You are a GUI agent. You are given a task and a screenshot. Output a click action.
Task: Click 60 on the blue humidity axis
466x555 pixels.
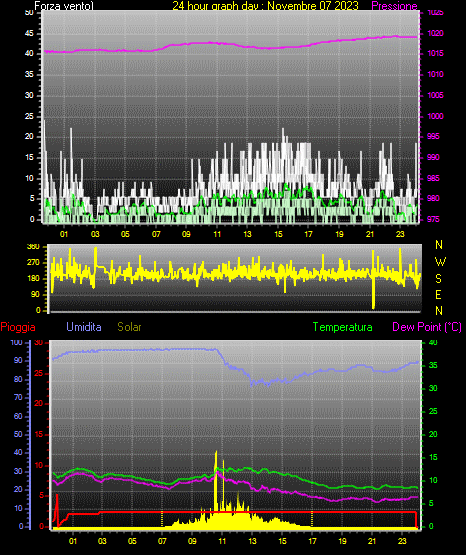(18, 416)
